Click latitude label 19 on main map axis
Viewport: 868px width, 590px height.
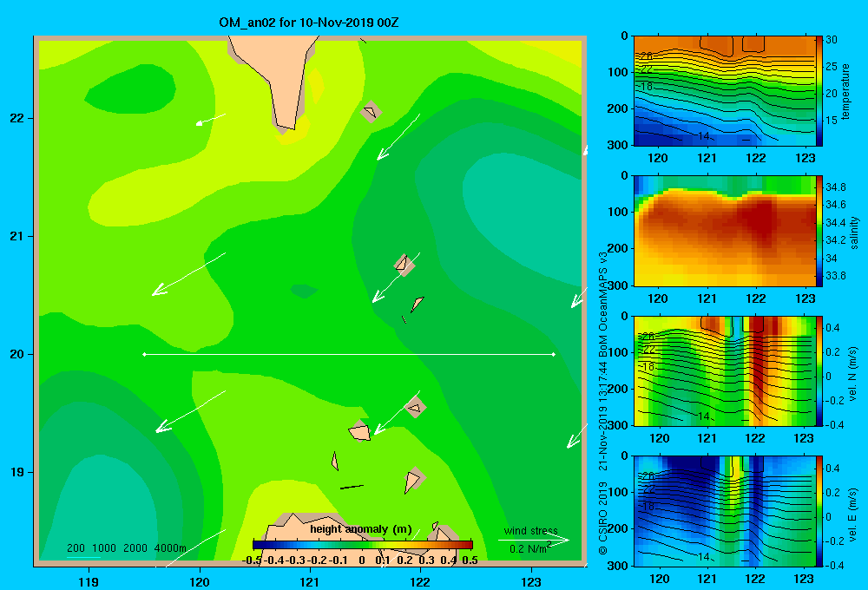tap(16, 472)
